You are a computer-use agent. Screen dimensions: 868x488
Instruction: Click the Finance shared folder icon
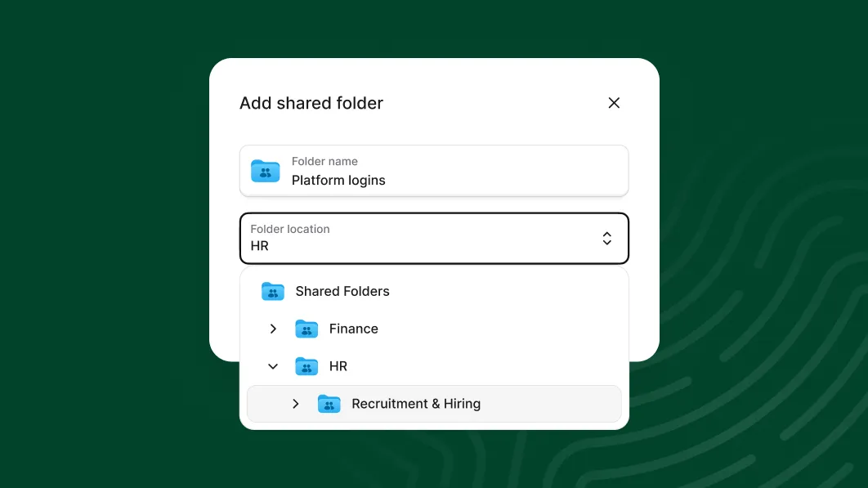click(306, 329)
